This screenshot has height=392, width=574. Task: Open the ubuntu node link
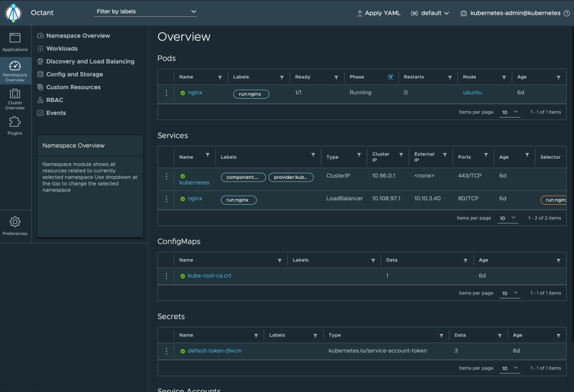472,93
